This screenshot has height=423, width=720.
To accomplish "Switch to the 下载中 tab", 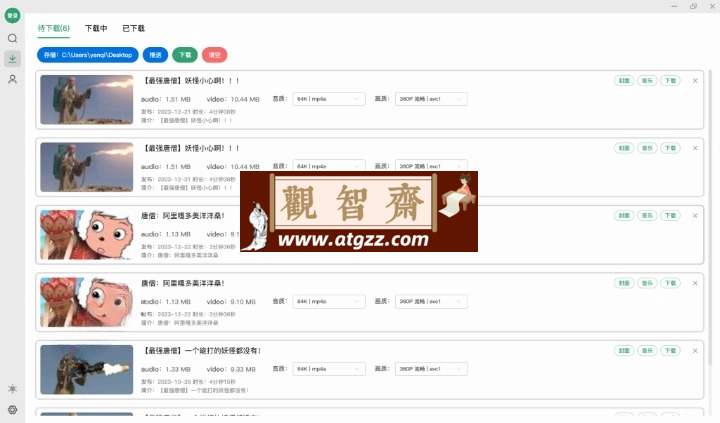I will coord(96,28).
